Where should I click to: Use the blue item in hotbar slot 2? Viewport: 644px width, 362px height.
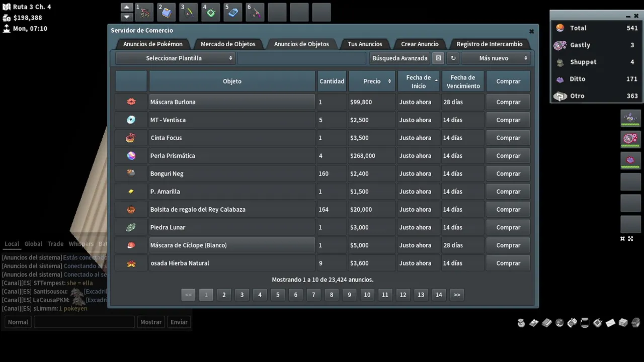pyautogui.click(x=167, y=13)
